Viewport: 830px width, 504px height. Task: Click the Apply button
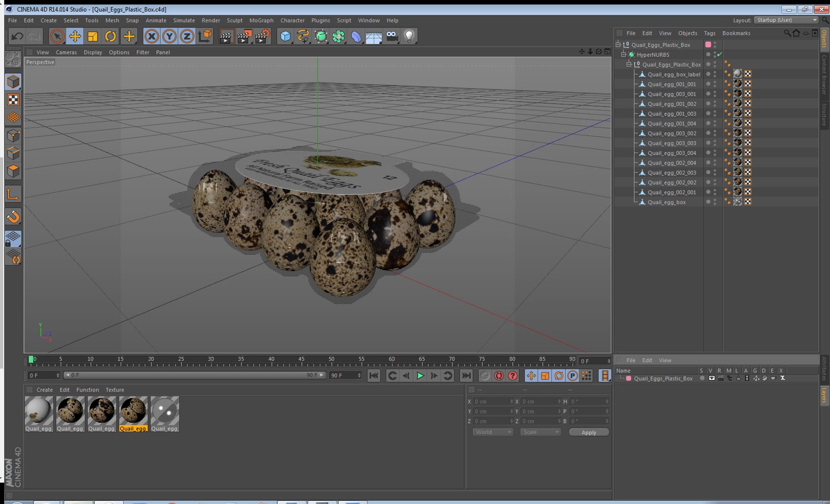589,432
